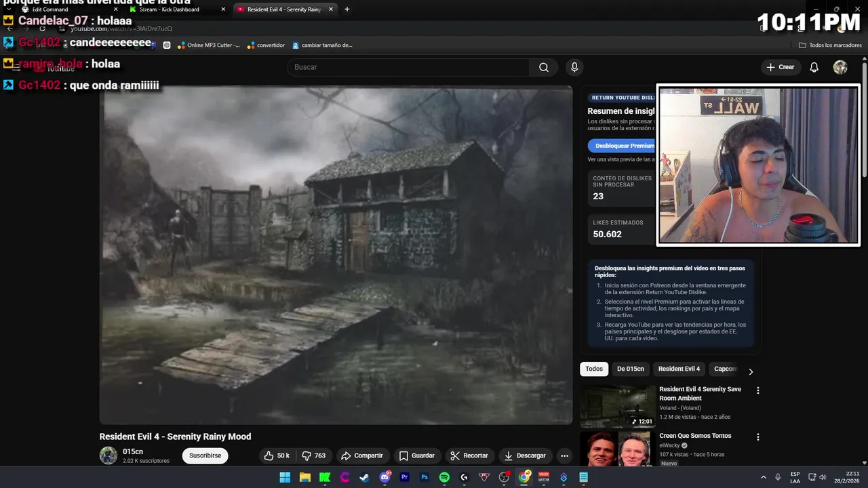Click Descargar download button

pyautogui.click(x=526, y=455)
